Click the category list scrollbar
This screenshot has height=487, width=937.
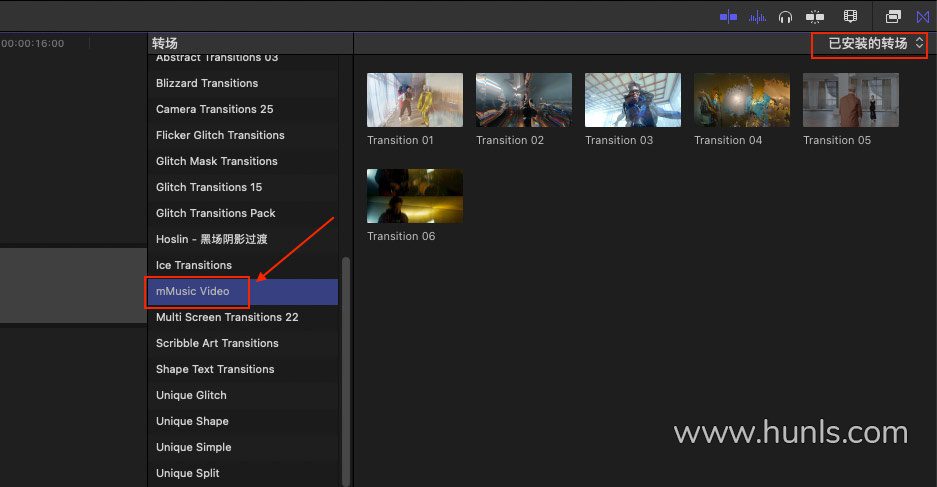(345, 370)
